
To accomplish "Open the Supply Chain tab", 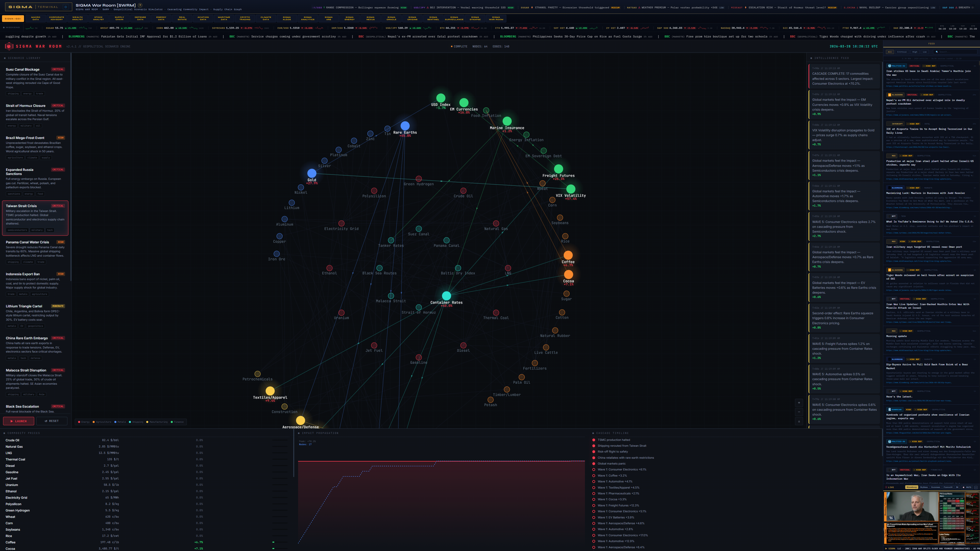I will [119, 18].
